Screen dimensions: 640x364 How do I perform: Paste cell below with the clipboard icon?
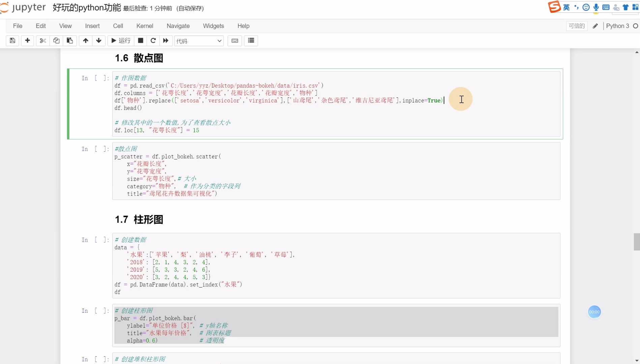[69, 40]
